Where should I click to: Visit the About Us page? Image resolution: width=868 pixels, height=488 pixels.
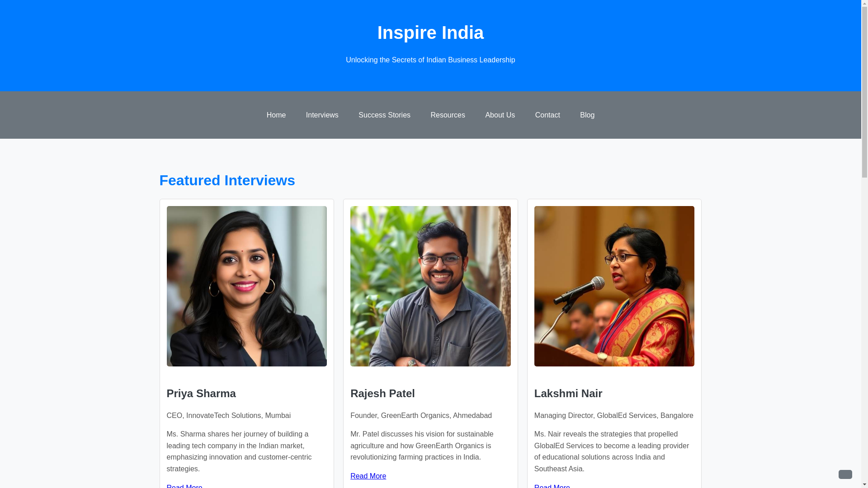(x=500, y=115)
